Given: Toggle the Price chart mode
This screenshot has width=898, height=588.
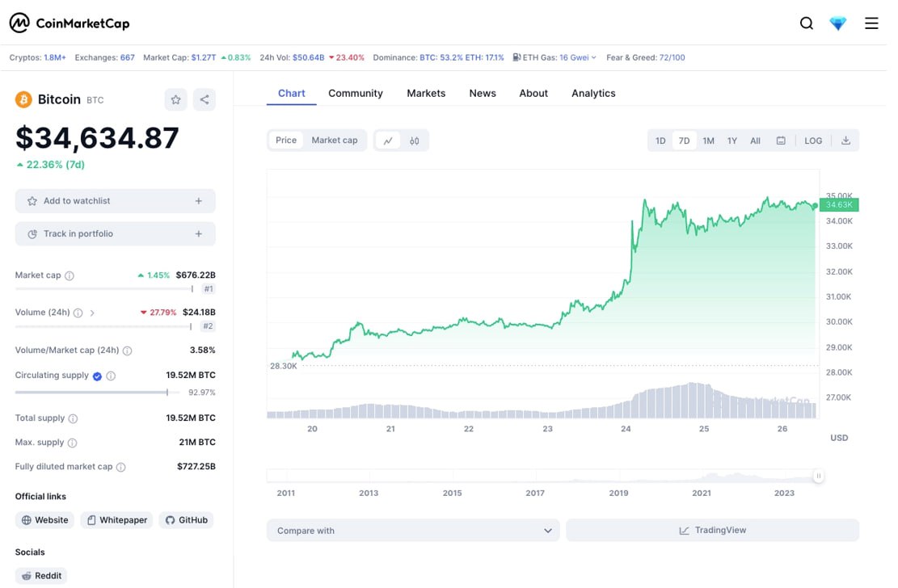Looking at the screenshot, I should (x=286, y=141).
